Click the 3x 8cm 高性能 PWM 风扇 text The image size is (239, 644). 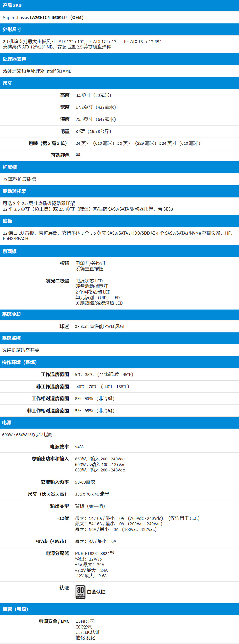[100, 326]
